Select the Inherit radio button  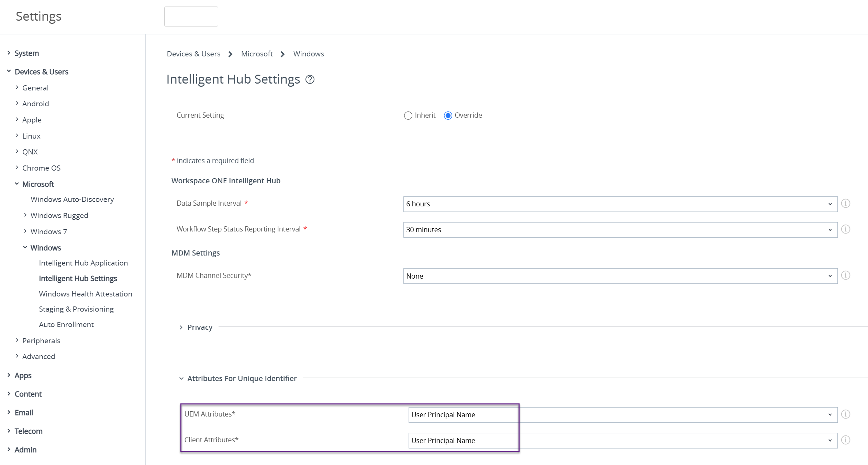(408, 116)
